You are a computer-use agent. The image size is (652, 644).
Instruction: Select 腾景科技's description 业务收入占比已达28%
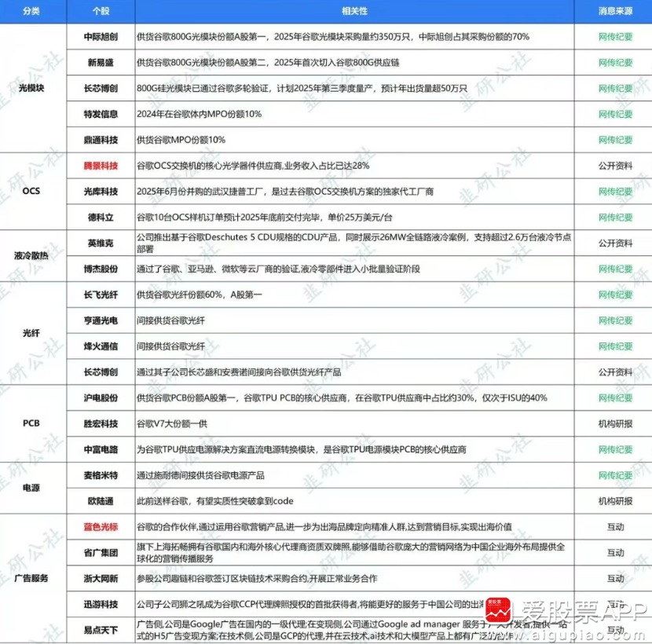pyautogui.click(x=253, y=166)
